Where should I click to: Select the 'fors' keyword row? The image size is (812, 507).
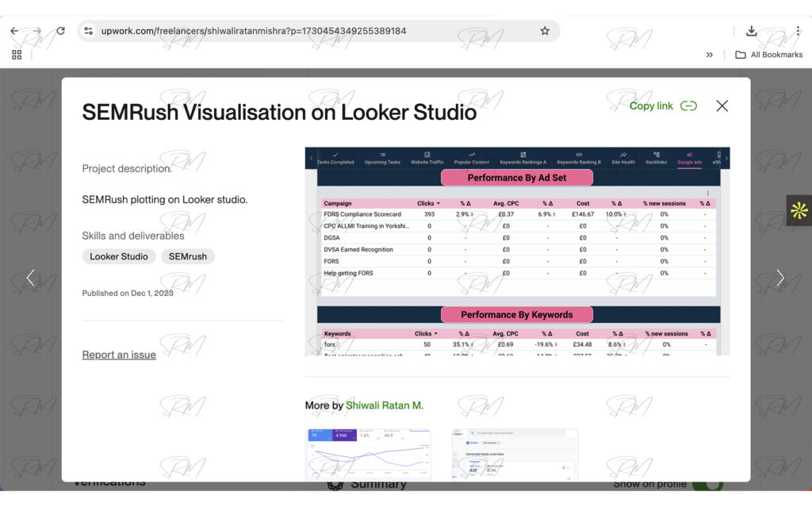tap(519, 344)
